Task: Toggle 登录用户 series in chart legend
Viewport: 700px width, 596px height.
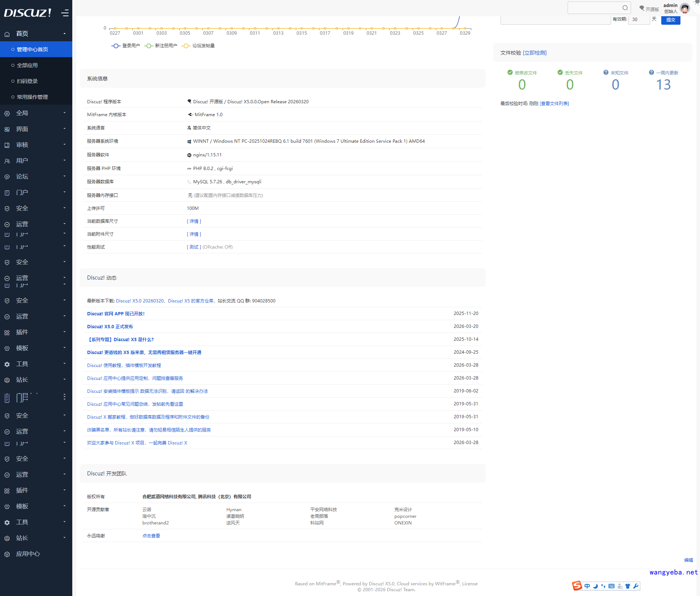Action: (126, 46)
